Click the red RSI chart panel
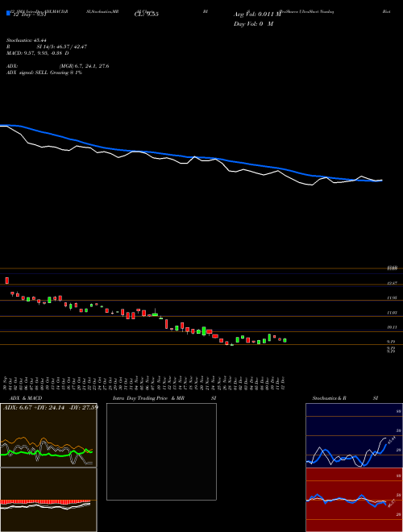 354,500
